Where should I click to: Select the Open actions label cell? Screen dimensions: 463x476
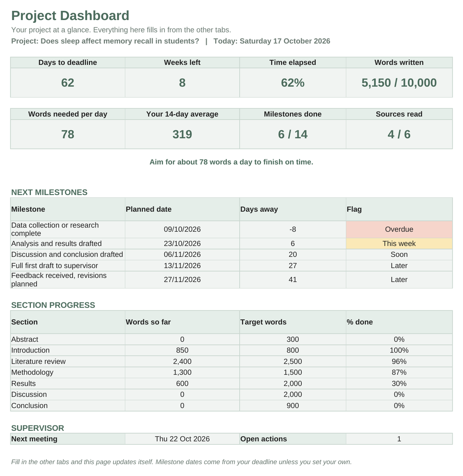[x=292, y=439]
